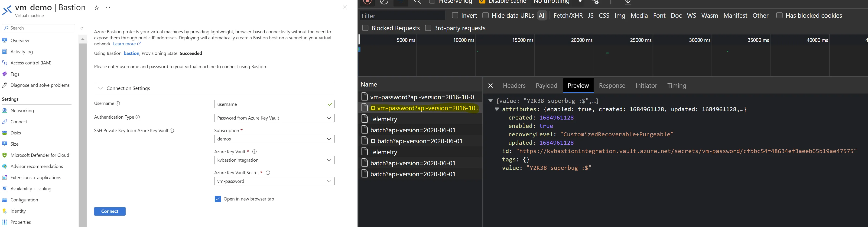Click the Overview icon in sidebar

point(5,40)
